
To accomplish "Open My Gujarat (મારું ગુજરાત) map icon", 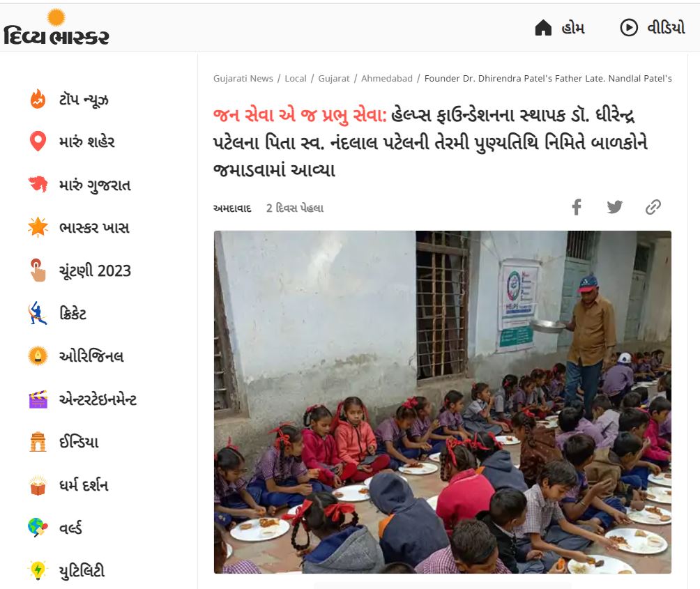I will [38, 184].
